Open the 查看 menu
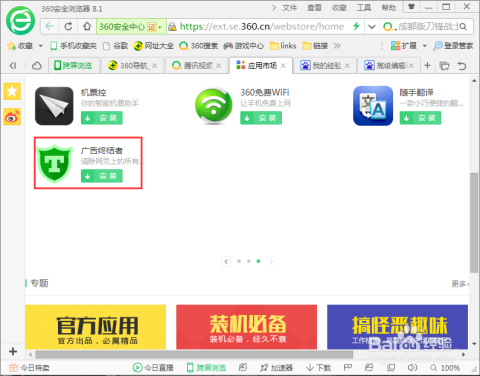The height and width of the screenshot is (376, 480). tap(314, 7)
